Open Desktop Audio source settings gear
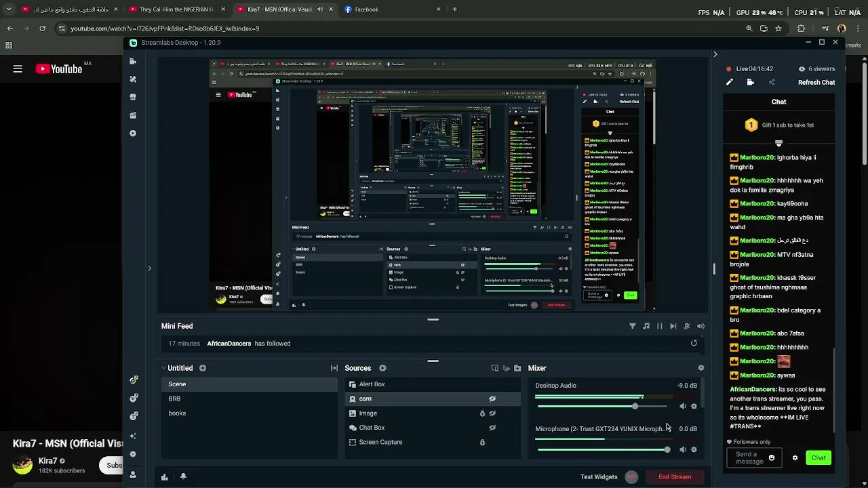 click(694, 407)
